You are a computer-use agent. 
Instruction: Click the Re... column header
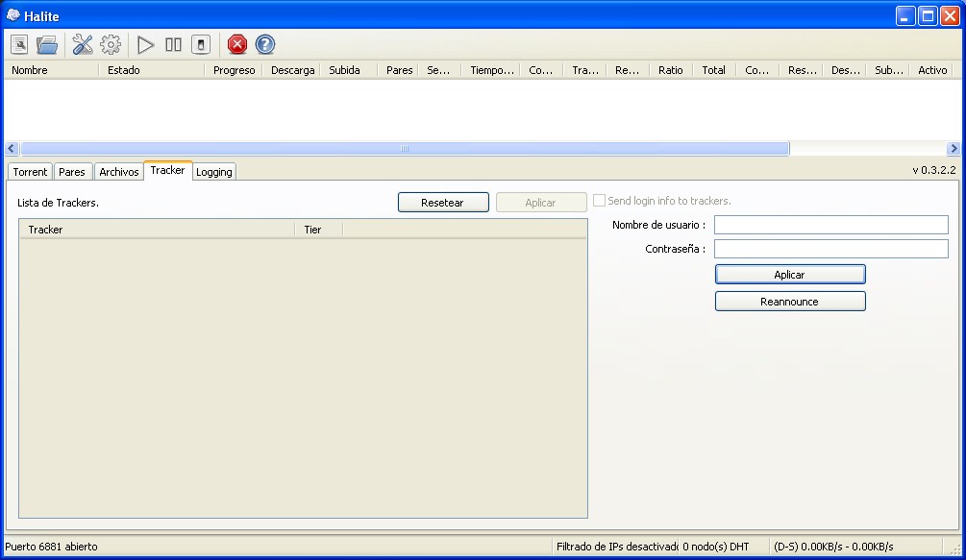click(628, 70)
